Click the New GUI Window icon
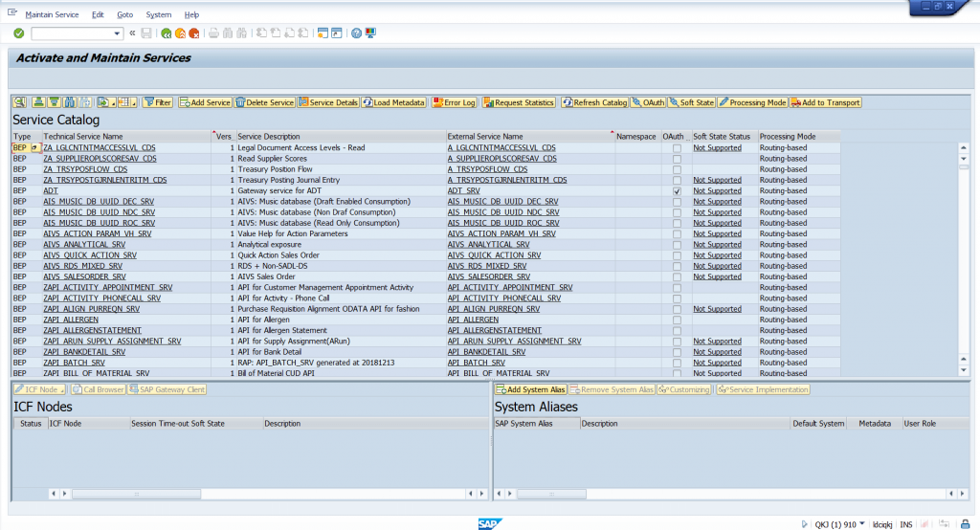 (323, 33)
